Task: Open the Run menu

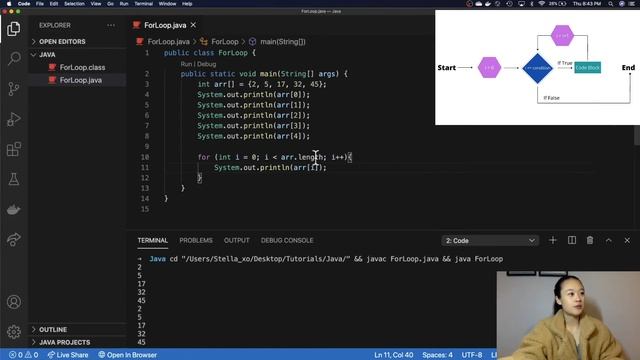Action: pyautogui.click(x=124, y=4)
